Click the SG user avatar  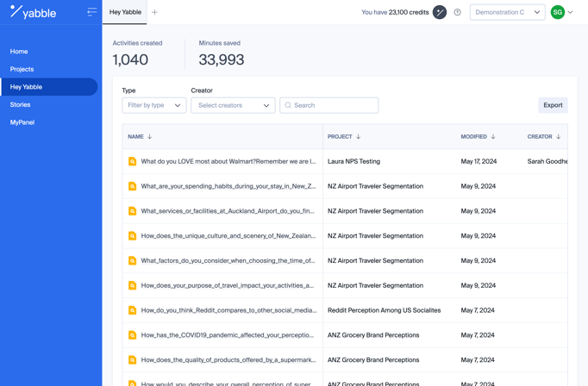[558, 12]
